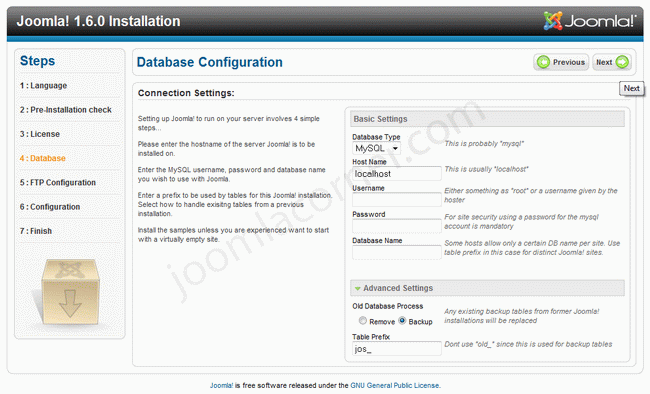The width and height of the screenshot is (650, 394).
Task: Click the installation package box image
Action: point(70,292)
